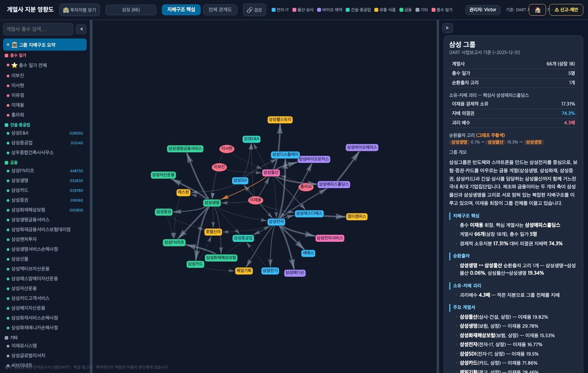Toggle the 유통·식품 legend filter

pos(385,10)
